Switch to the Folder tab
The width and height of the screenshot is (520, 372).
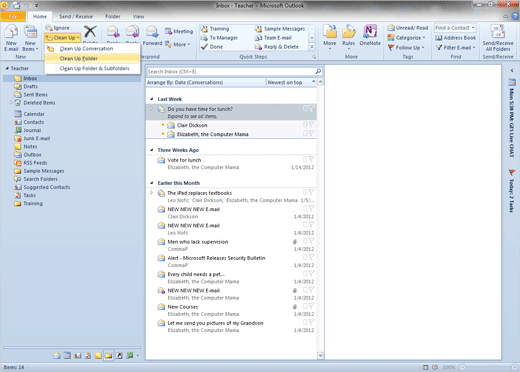coord(113,16)
